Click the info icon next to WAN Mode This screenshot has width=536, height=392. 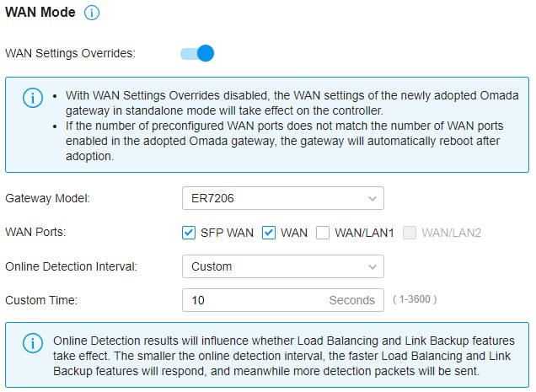92,13
